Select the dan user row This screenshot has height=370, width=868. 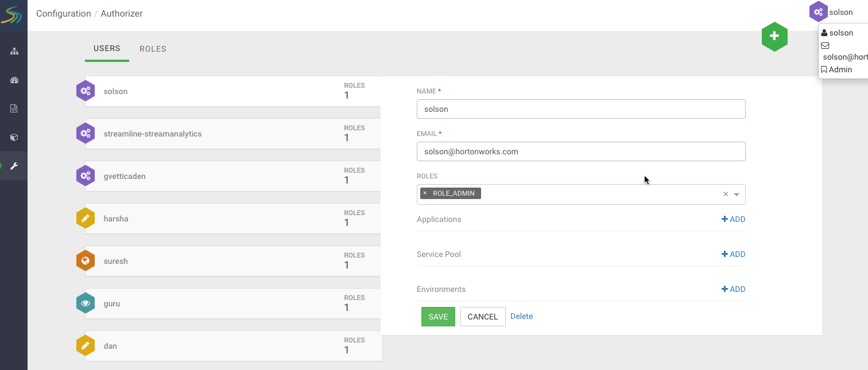233,346
